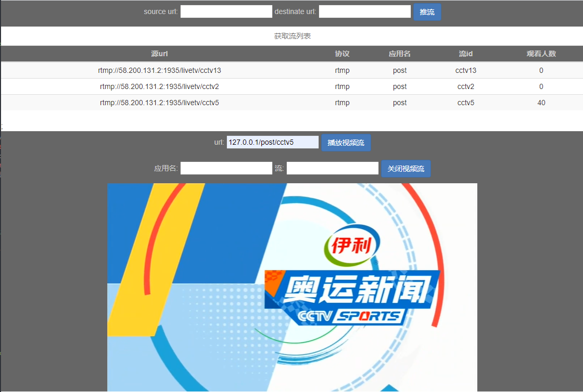Click the post app name cell for cctv2
The image size is (583, 392).
pyautogui.click(x=400, y=86)
